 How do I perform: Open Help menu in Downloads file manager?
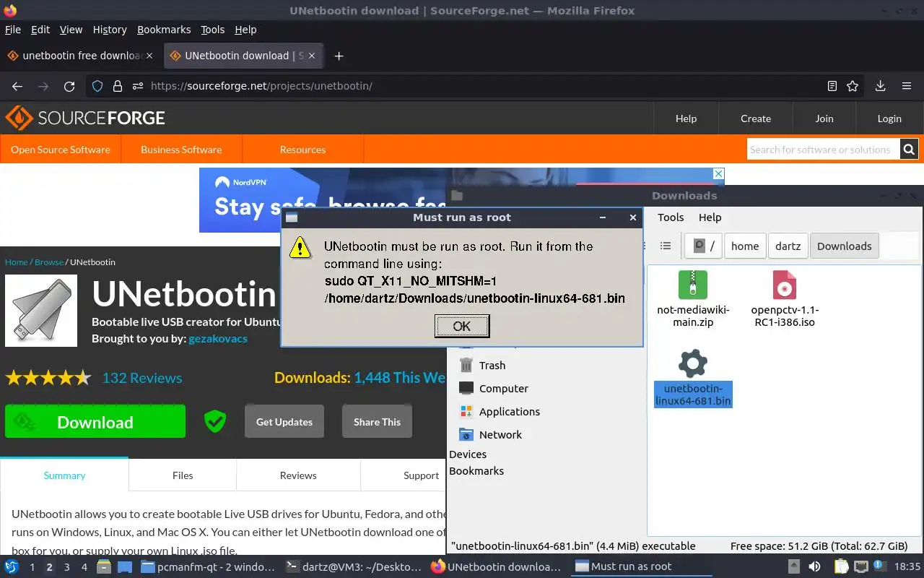point(710,217)
